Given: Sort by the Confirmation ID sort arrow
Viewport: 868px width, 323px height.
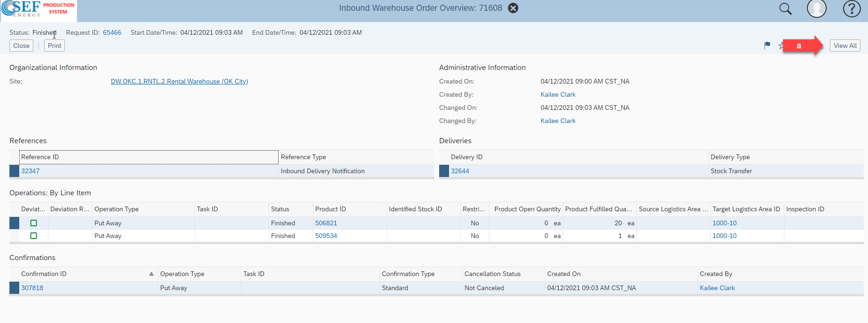Looking at the screenshot, I should click(x=151, y=274).
